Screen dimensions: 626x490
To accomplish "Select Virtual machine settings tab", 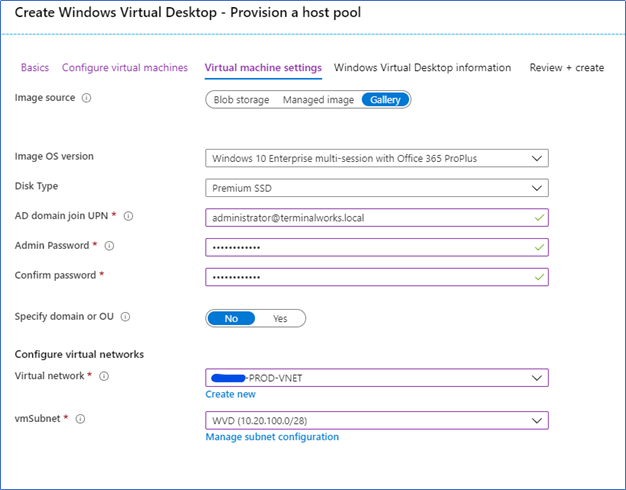I will tap(263, 68).
